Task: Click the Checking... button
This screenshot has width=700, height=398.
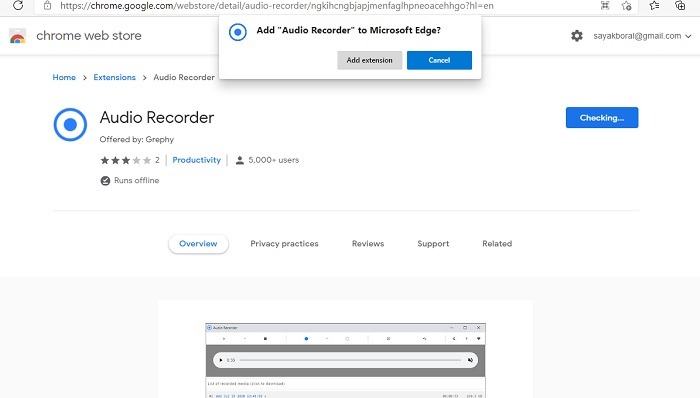Action: tap(602, 117)
